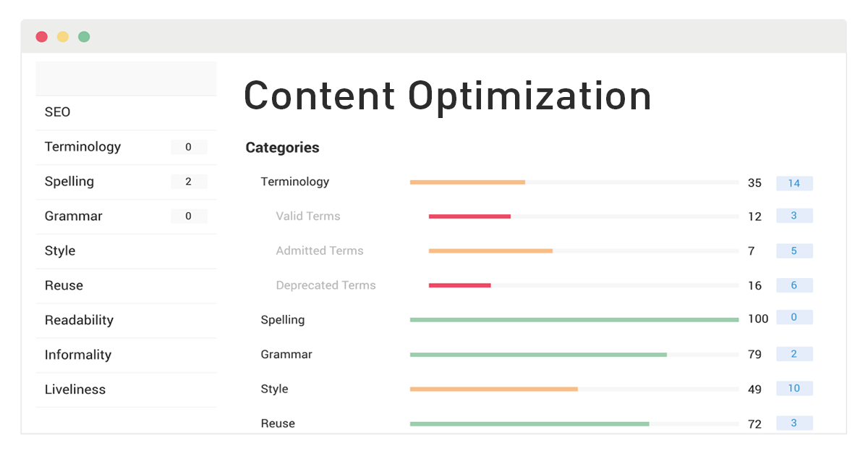Click the 10 issues chip beside Style
Screen dimensions: 868x454
(794, 389)
